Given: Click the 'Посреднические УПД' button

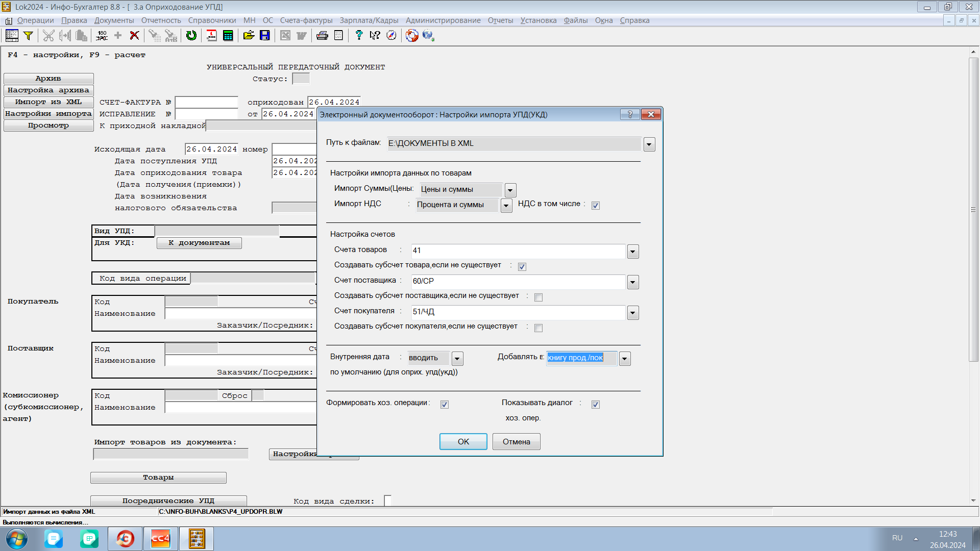Looking at the screenshot, I should click(168, 501).
